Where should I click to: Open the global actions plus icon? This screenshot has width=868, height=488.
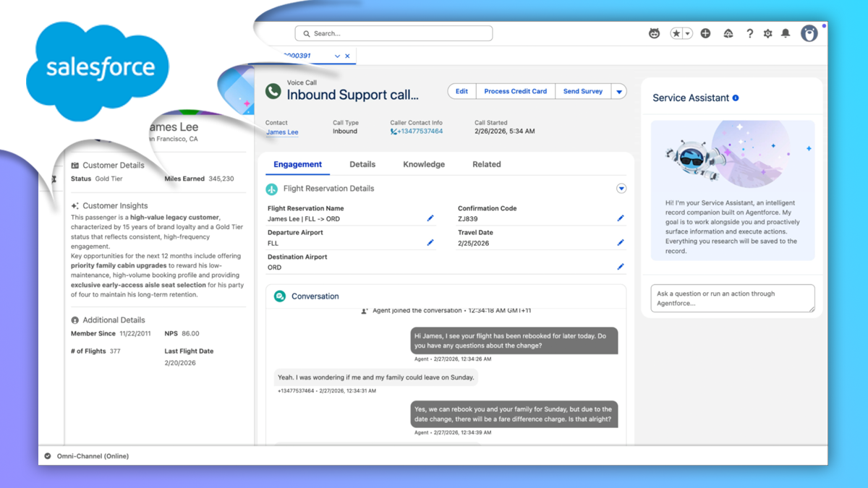point(705,33)
